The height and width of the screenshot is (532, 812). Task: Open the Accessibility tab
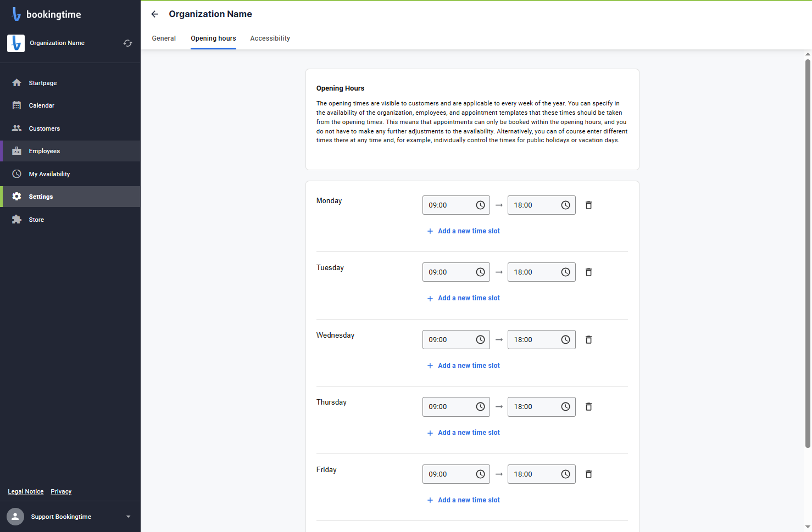(x=270, y=38)
